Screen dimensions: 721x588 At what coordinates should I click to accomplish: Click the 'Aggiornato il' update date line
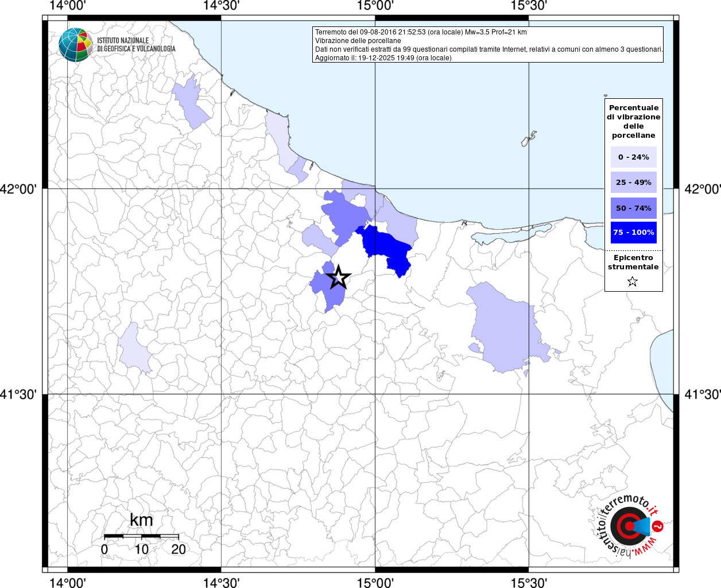383,58
